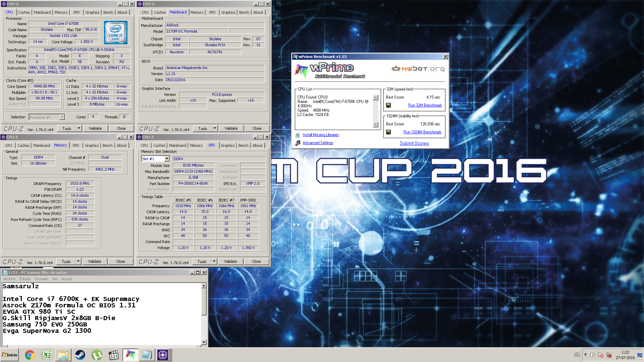
Task: Click up arrow of wPrime CPU List scrollbar
Action: tap(376, 98)
